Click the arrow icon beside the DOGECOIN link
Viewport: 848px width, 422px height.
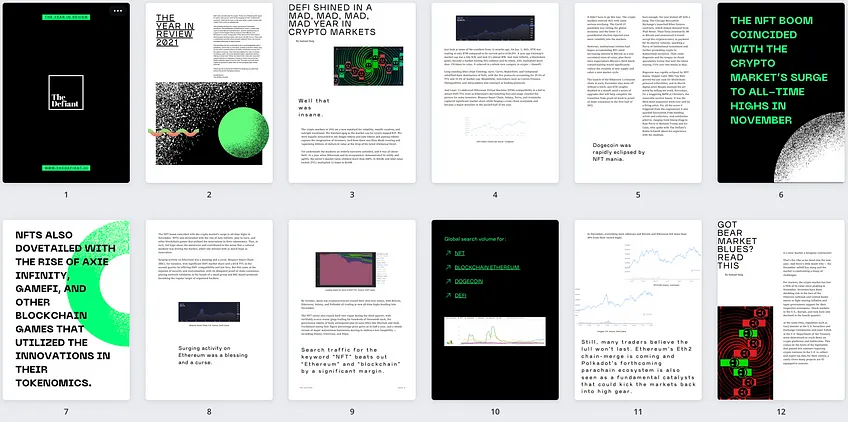(x=448, y=281)
